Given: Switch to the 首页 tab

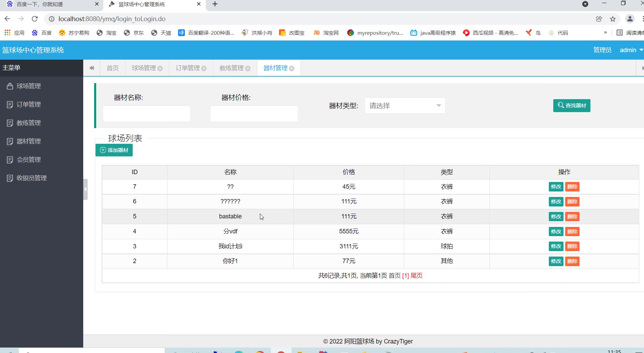Looking at the screenshot, I should point(113,68).
